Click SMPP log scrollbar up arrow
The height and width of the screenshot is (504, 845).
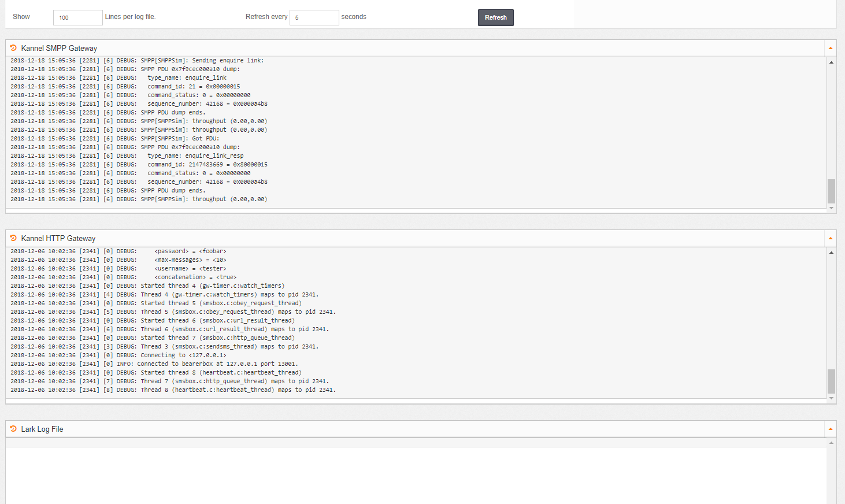tap(831, 62)
